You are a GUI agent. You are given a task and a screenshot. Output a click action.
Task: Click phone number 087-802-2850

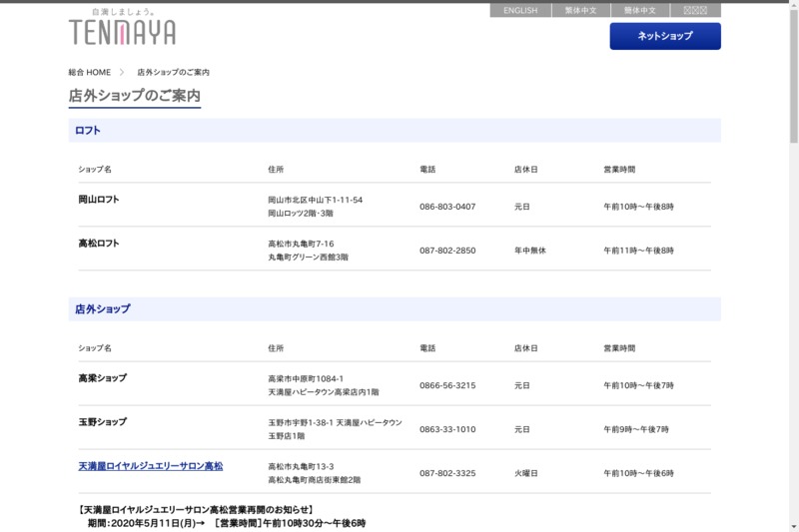click(x=447, y=251)
